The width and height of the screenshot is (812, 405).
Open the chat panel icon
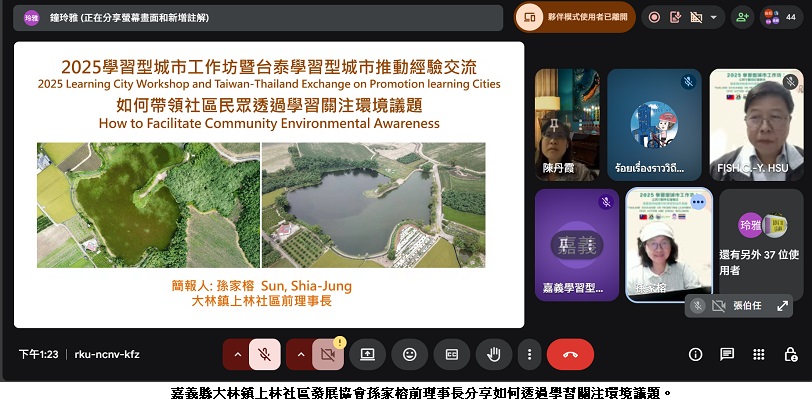(727, 354)
